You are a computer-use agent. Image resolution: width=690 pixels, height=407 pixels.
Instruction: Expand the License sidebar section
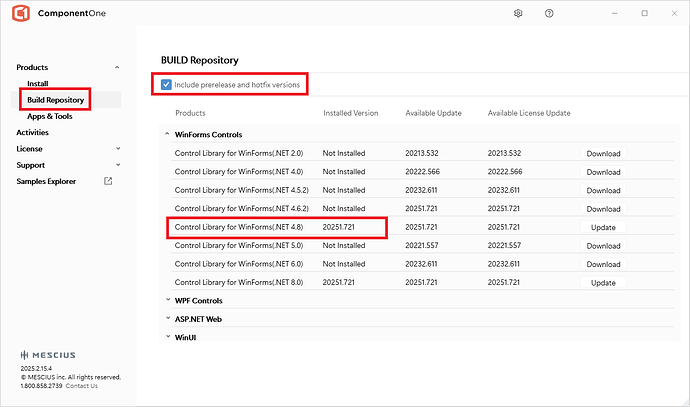coord(117,148)
